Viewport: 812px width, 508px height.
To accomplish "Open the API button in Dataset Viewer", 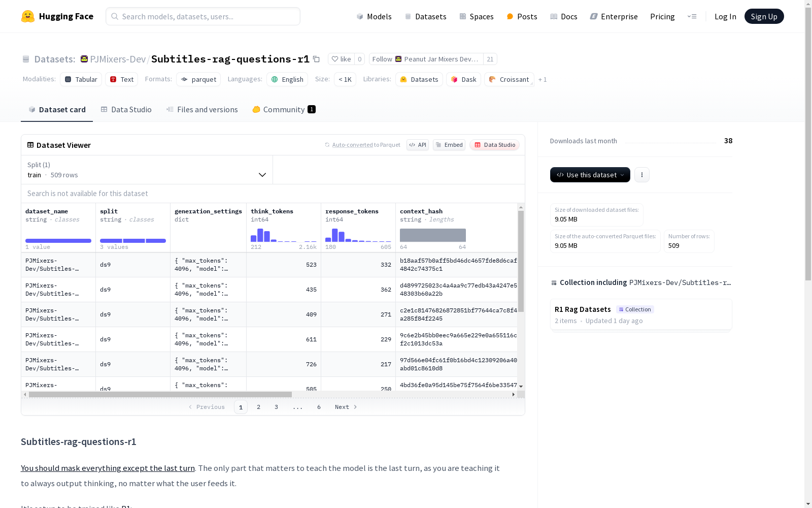I will (418, 145).
